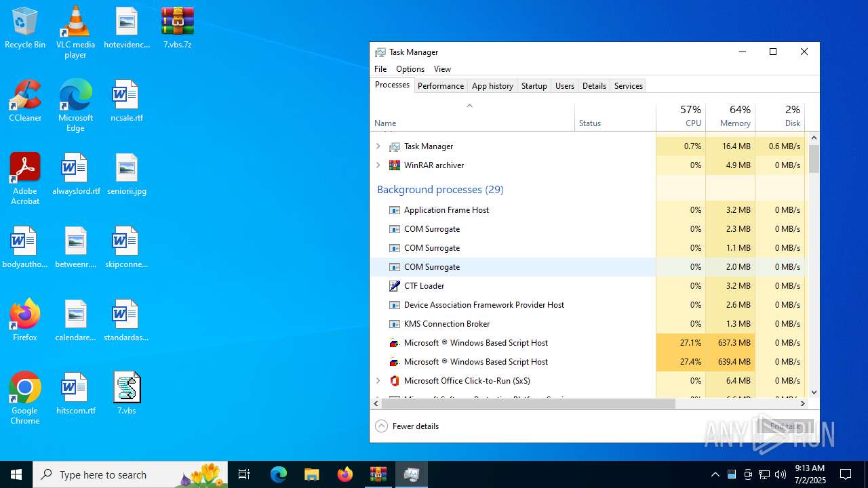Select the alwayslord.rtf document icon
Image resolution: width=868 pixels, height=488 pixels.
(x=75, y=175)
